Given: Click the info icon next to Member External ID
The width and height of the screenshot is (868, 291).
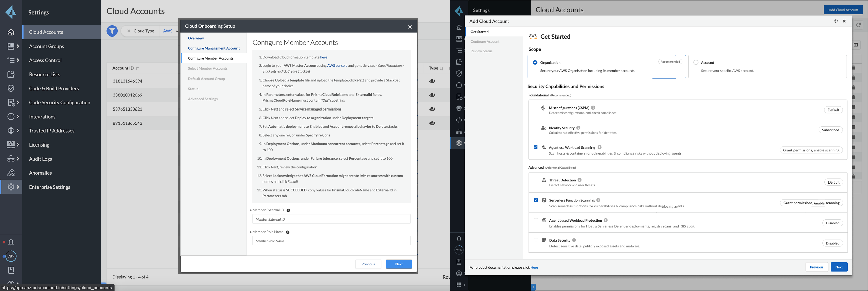Looking at the screenshot, I should tap(288, 210).
